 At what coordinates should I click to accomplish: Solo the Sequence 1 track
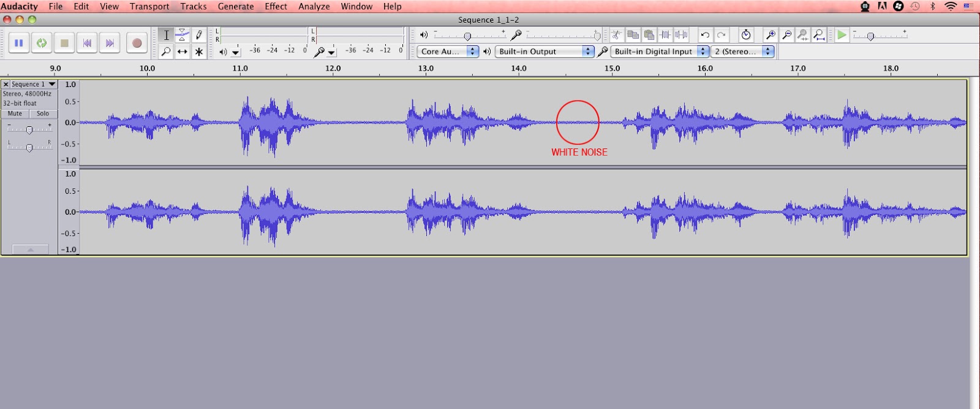tap(43, 113)
